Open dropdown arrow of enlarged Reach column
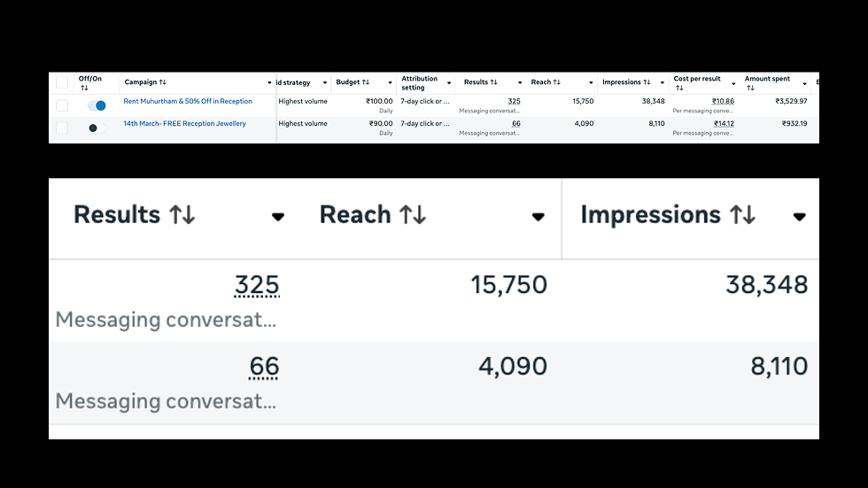868x488 pixels. (538, 217)
